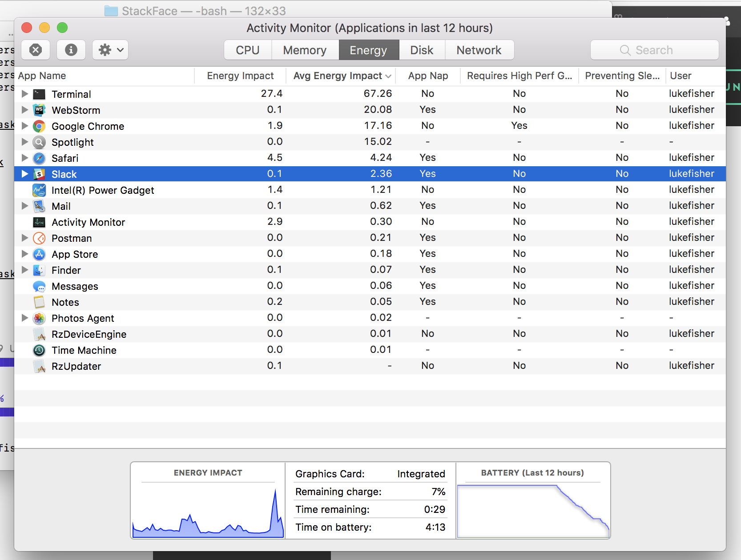Click the Finder face icon

click(39, 270)
